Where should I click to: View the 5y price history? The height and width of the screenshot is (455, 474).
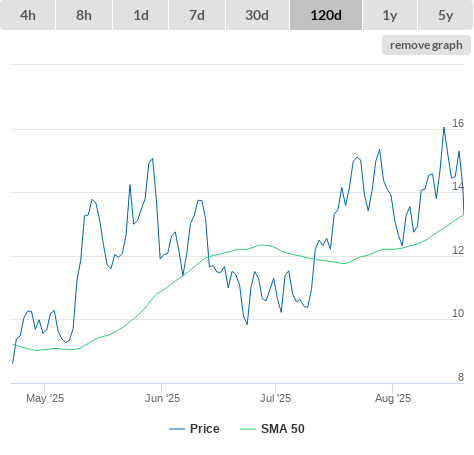tap(445, 15)
